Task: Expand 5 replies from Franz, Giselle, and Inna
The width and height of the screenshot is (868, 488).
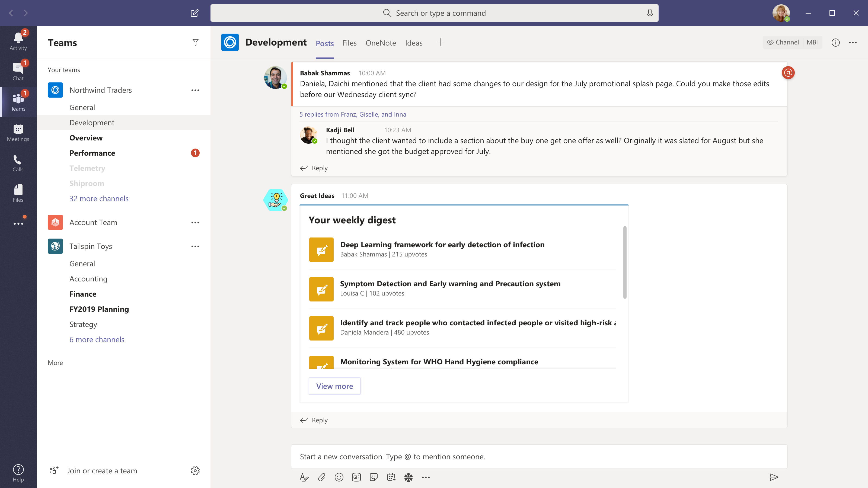Action: coord(353,114)
